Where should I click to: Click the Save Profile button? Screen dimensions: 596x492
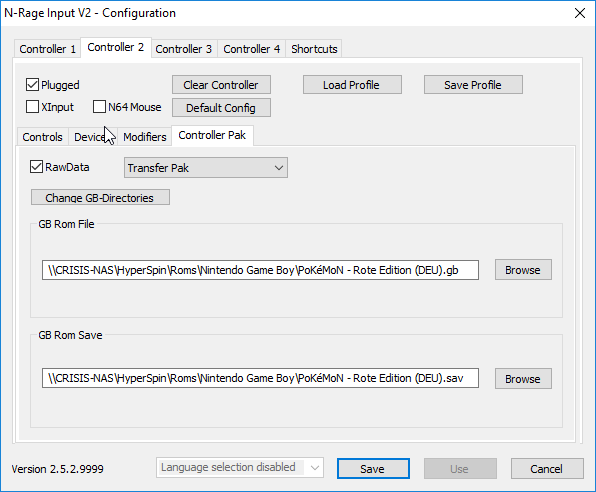tap(473, 85)
